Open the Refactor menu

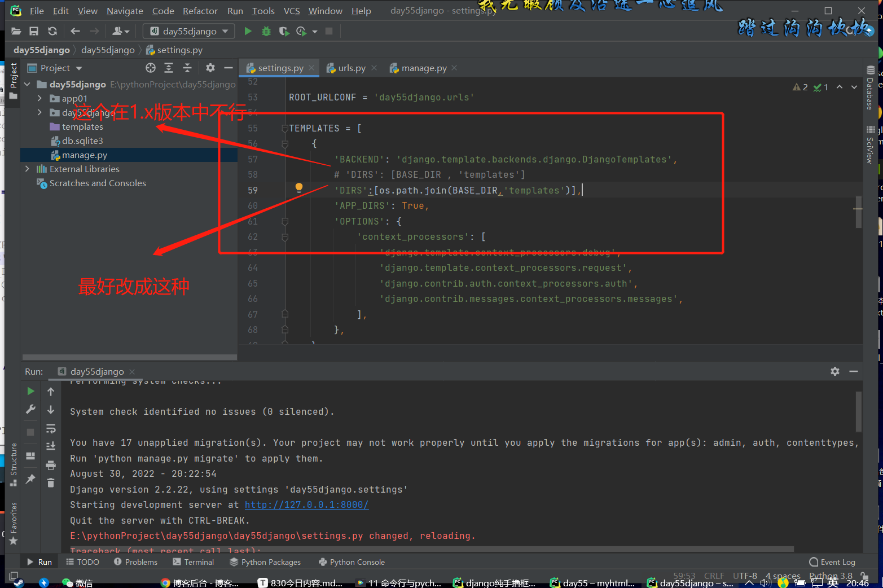click(x=200, y=11)
